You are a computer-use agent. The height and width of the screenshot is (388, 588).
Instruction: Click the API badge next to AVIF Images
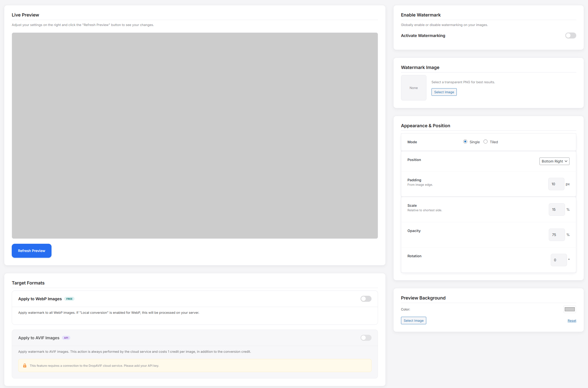click(66, 338)
